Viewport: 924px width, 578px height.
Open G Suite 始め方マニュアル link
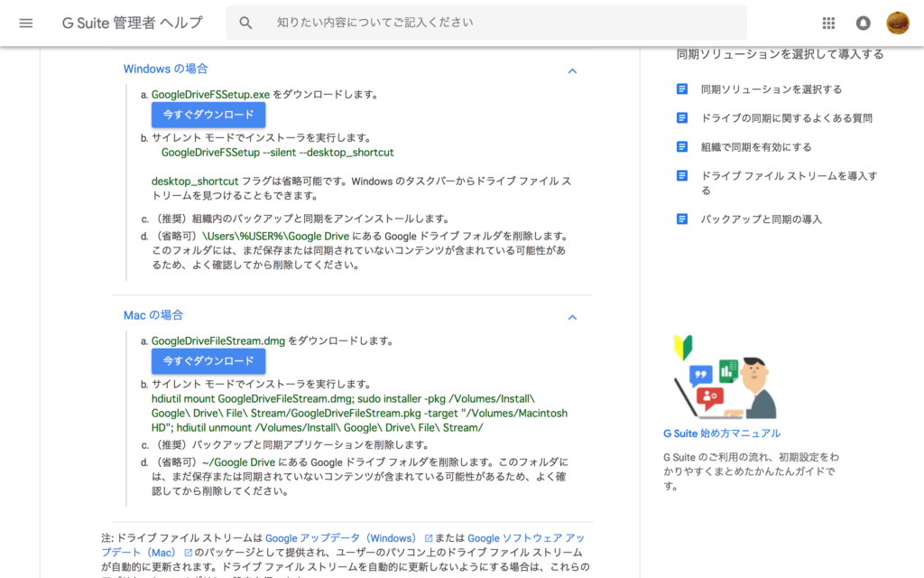click(x=722, y=433)
